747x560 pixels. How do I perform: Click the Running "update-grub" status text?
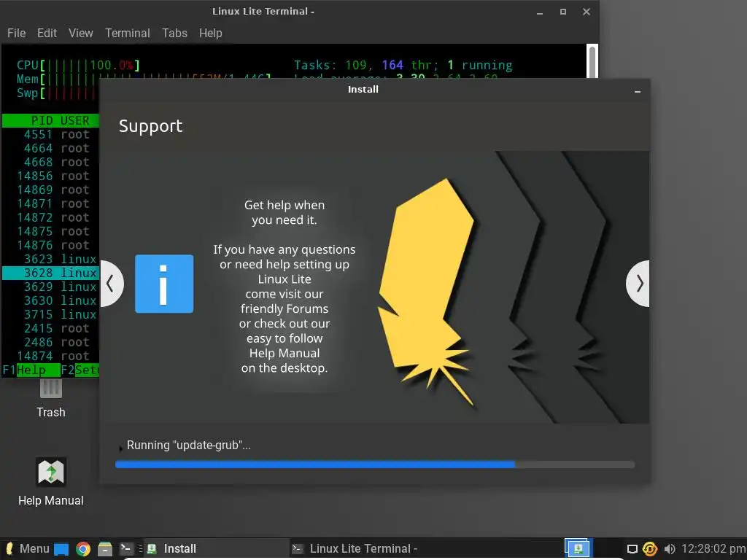pyautogui.click(x=189, y=446)
